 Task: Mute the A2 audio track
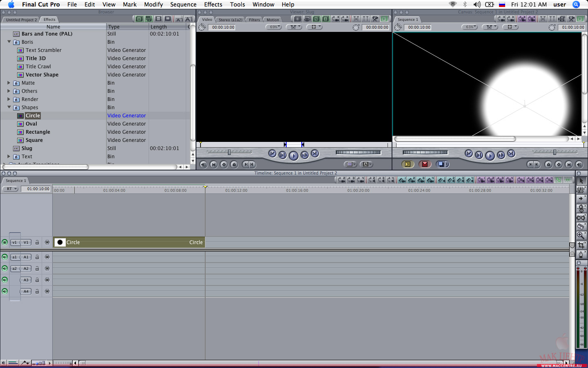pos(4,269)
